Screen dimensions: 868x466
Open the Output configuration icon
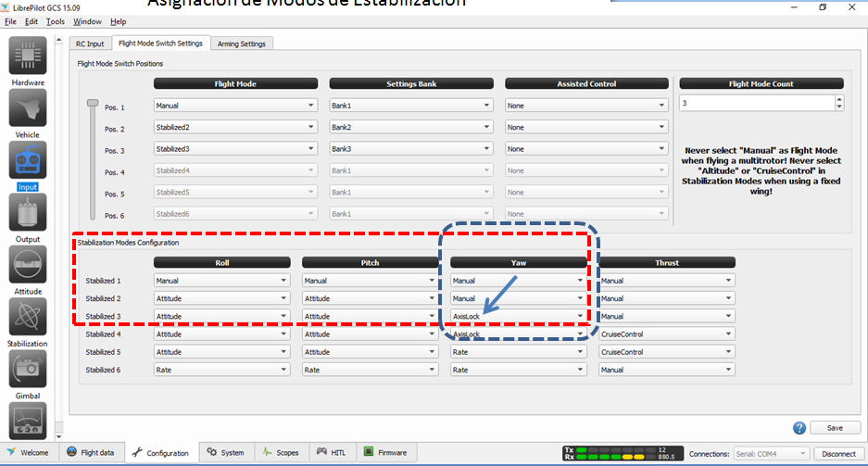[x=27, y=213]
